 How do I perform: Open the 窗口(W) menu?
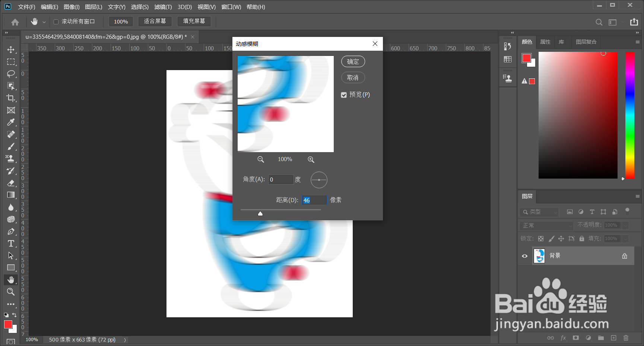(x=231, y=7)
